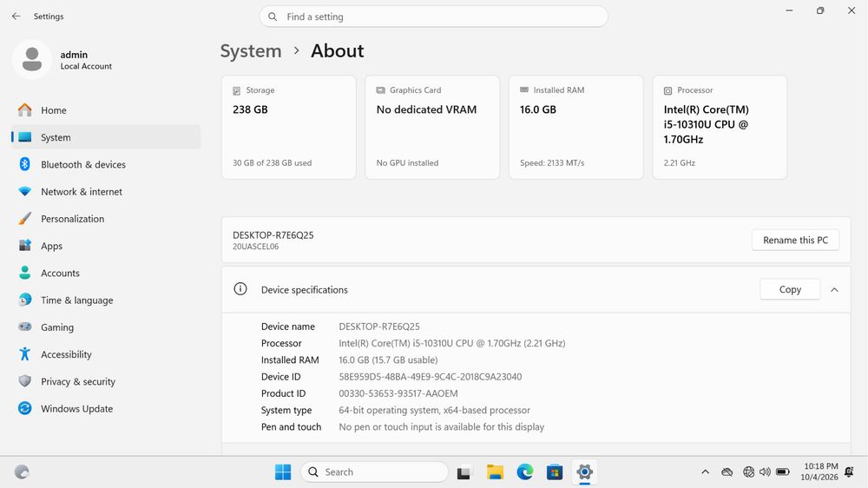The image size is (868, 488).
Task: Copy the device specifications
Action: coord(790,289)
